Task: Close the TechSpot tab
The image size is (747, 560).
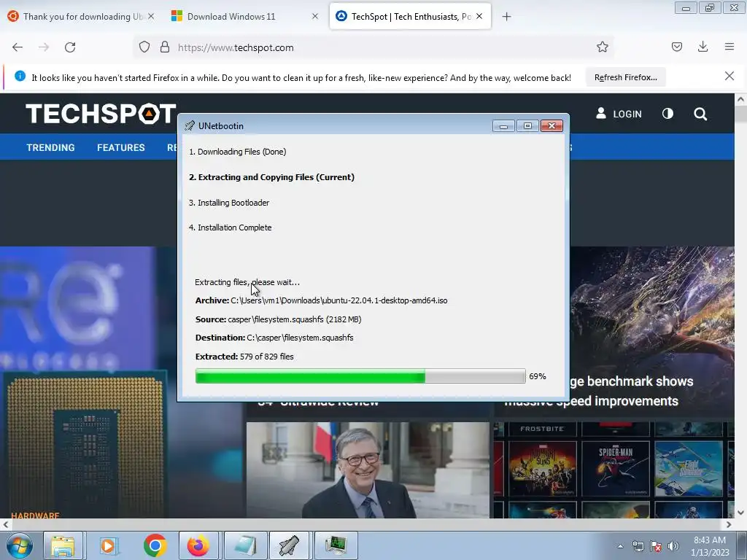Action: coord(479,16)
